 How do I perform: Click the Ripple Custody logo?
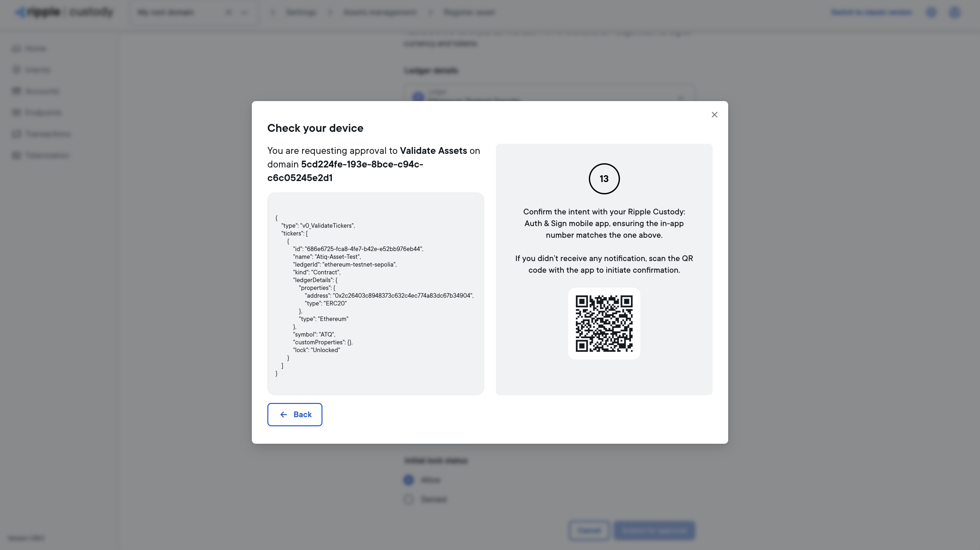click(64, 12)
